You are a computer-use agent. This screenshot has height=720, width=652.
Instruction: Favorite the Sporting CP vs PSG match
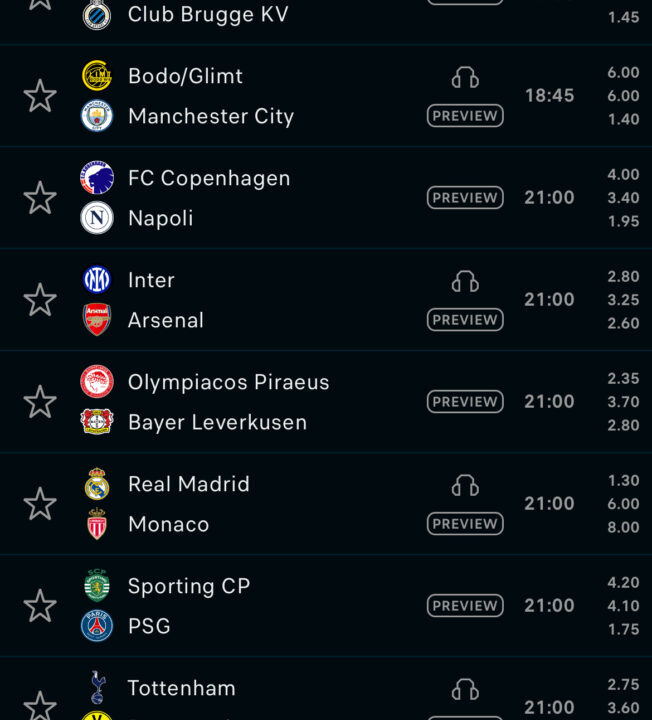click(40, 606)
